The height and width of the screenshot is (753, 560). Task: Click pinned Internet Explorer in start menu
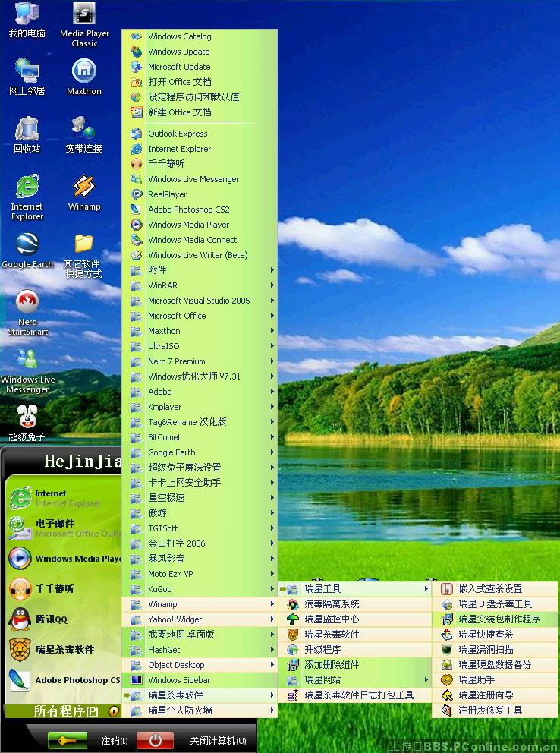(x=62, y=498)
